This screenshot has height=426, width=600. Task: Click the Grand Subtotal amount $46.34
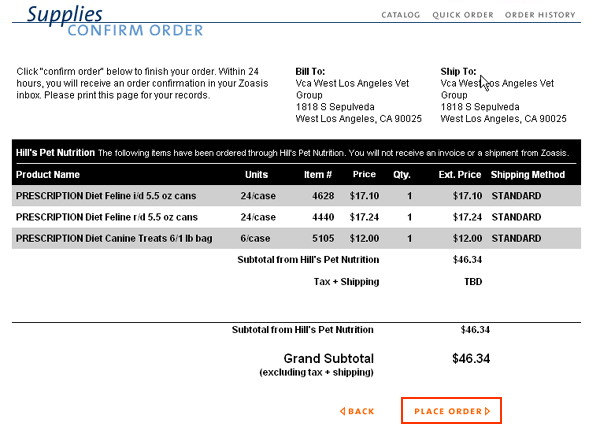coord(471,359)
